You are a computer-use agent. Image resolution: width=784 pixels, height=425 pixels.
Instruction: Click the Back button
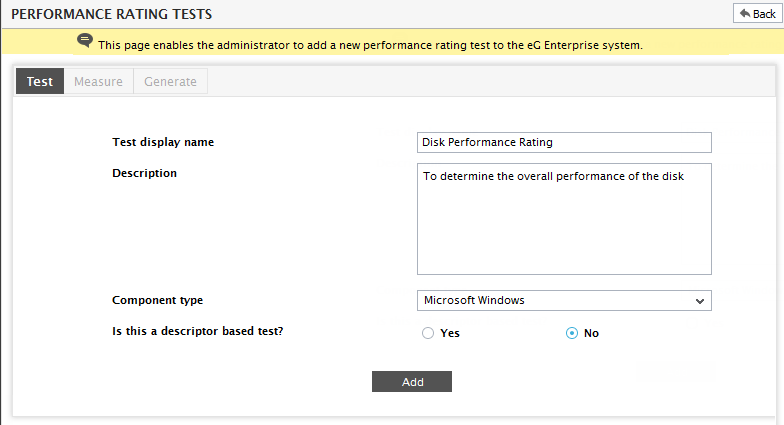tap(758, 14)
